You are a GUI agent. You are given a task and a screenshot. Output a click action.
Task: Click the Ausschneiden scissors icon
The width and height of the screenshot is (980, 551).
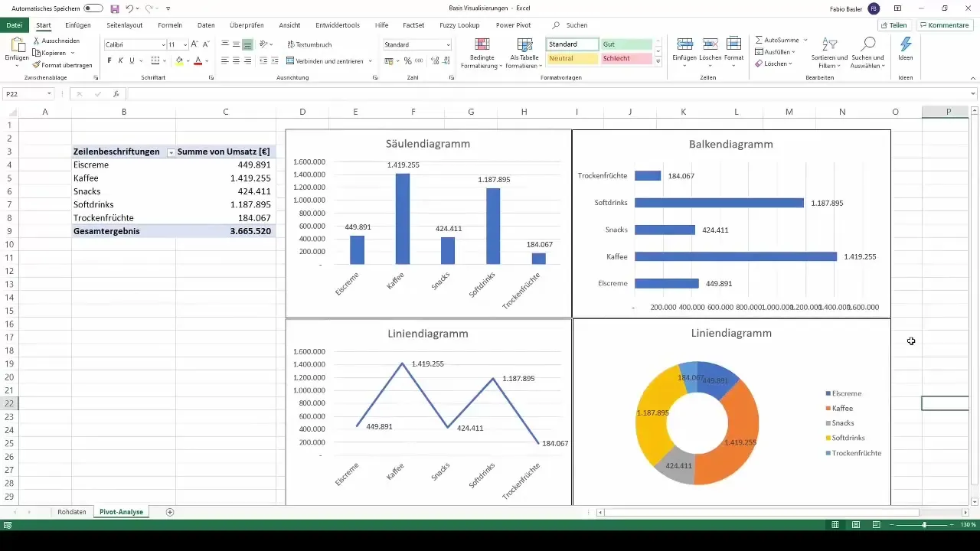tap(37, 41)
